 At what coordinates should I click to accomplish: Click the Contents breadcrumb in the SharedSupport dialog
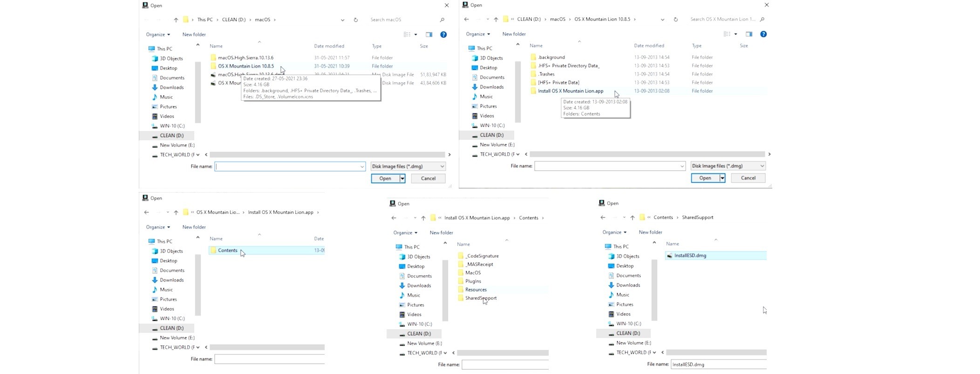(x=663, y=217)
